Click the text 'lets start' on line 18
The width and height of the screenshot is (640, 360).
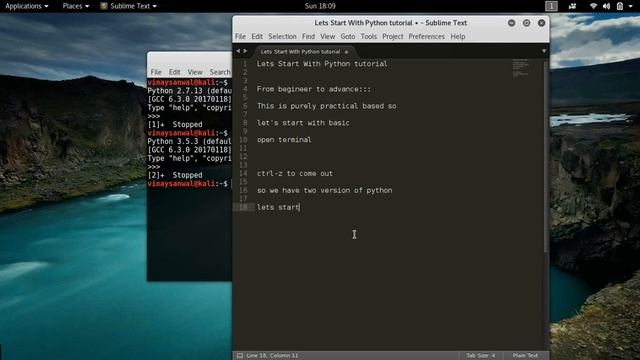pyautogui.click(x=278, y=207)
